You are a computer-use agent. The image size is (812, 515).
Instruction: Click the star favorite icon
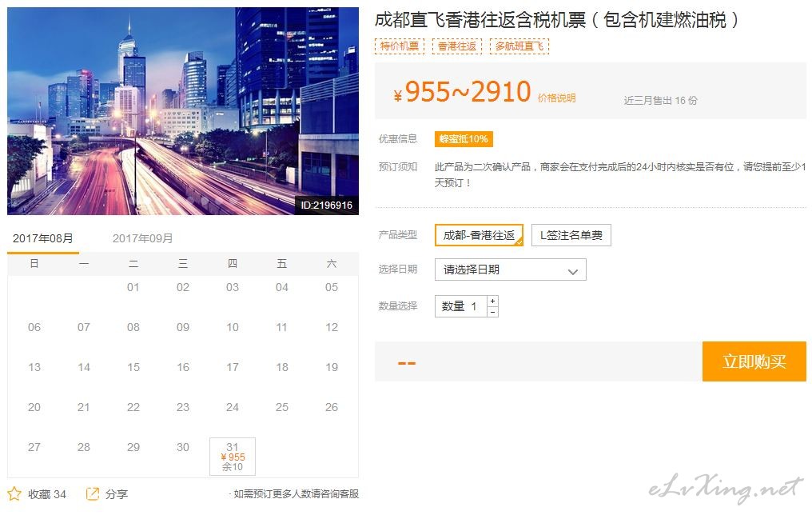tap(14, 493)
